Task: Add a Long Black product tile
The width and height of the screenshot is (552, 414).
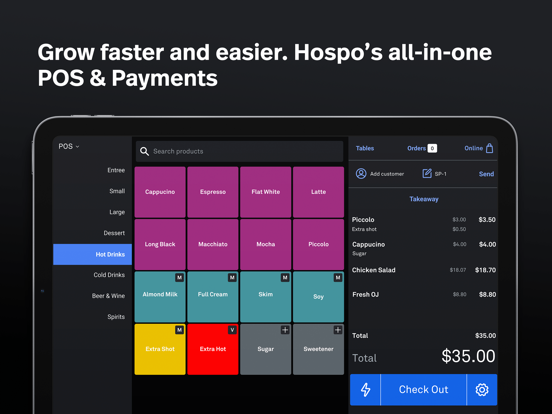Action: click(160, 244)
